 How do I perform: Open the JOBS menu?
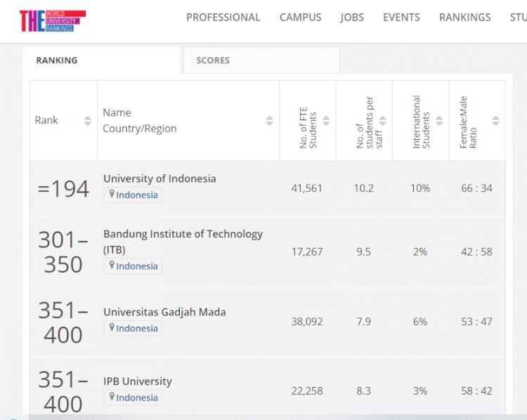pyautogui.click(x=352, y=17)
